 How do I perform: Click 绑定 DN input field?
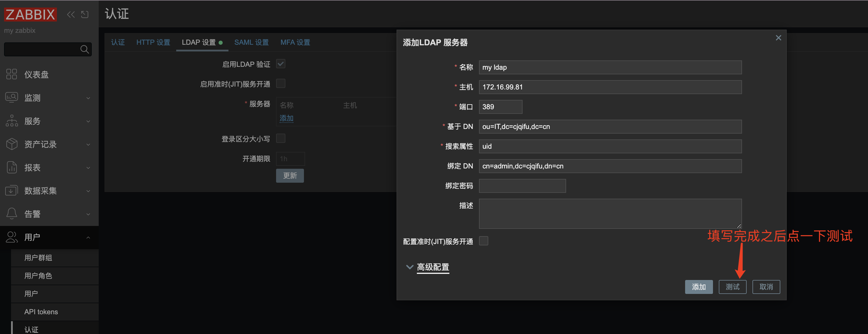[610, 166]
